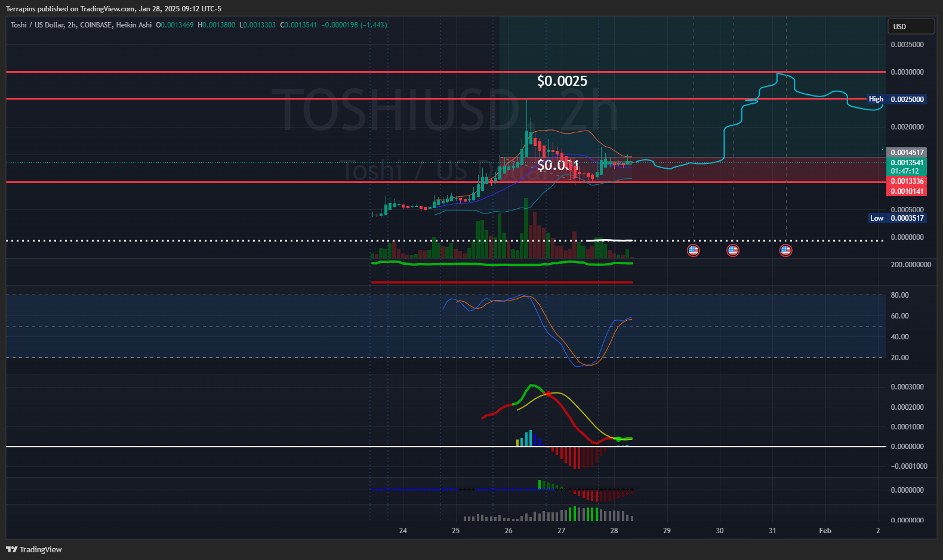The width and height of the screenshot is (943, 560).
Task: Click date 26 on the time axis
Action: [509, 531]
